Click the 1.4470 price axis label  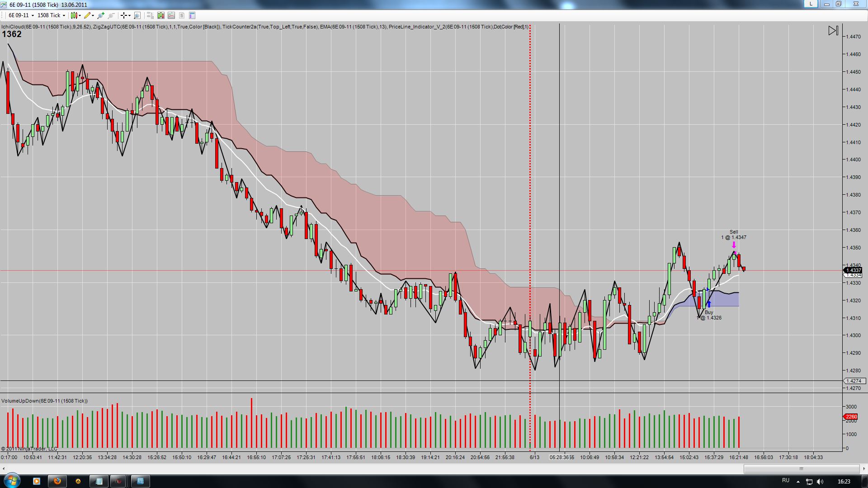[854, 37]
